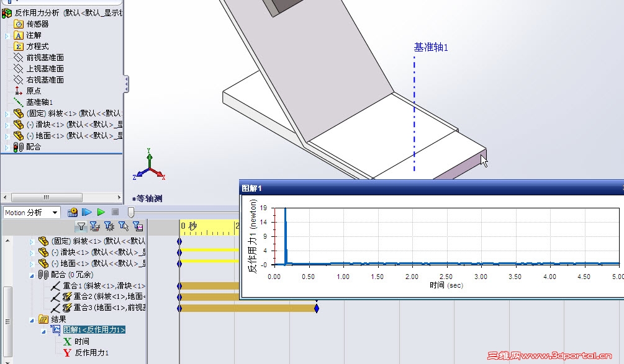Expand (固定) 斜坡<1> in feature tree
624x364 pixels.
[x=7, y=113]
